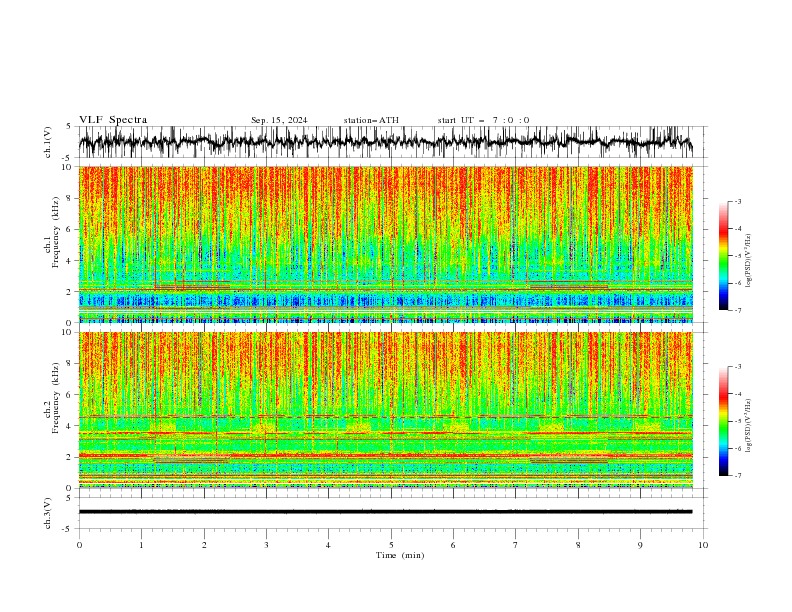
Task: Click the 'VLF Spectra' title text
Action: [x=113, y=120]
